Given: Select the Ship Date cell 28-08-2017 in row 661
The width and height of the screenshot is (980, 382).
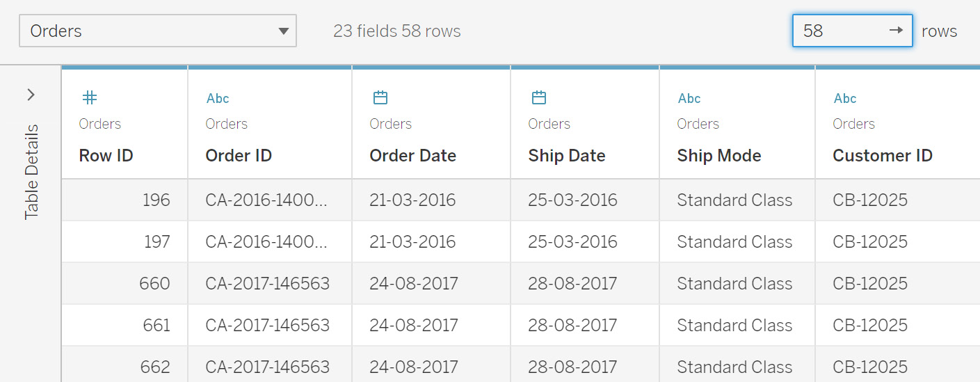Looking at the screenshot, I should [585, 326].
